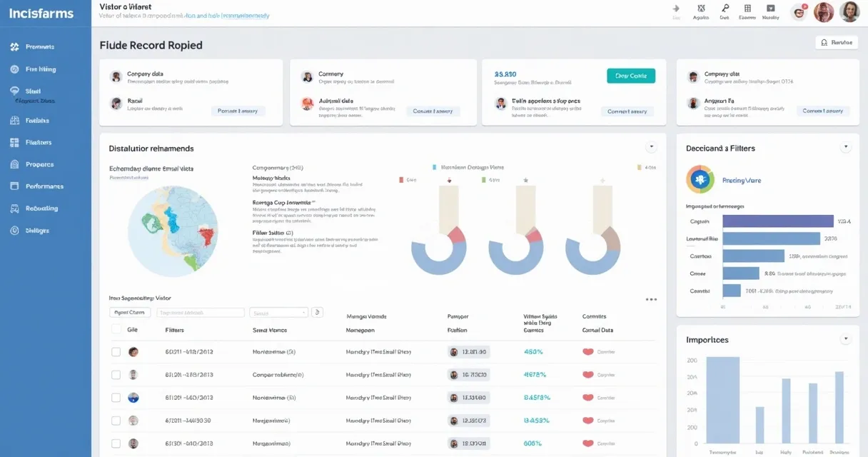The height and width of the screenshot is (457, 868).
Task: Toggle the header select-all checkbox
Action: pos(116,329)
